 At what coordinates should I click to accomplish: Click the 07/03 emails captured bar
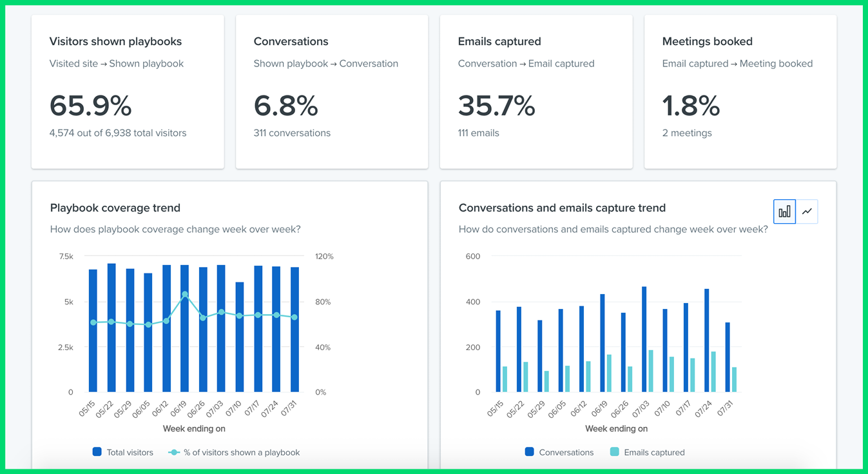(650, 371)
